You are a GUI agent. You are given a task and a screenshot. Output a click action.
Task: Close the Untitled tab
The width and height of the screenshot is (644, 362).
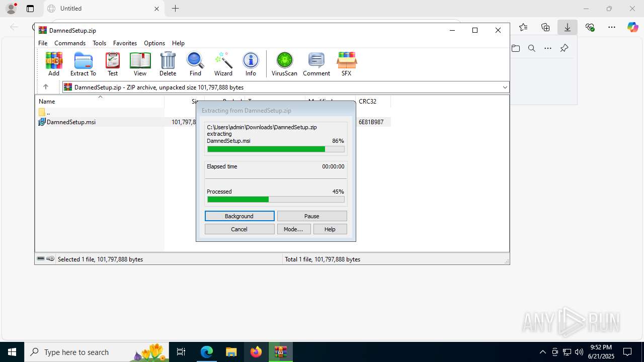tap(156, 9)
